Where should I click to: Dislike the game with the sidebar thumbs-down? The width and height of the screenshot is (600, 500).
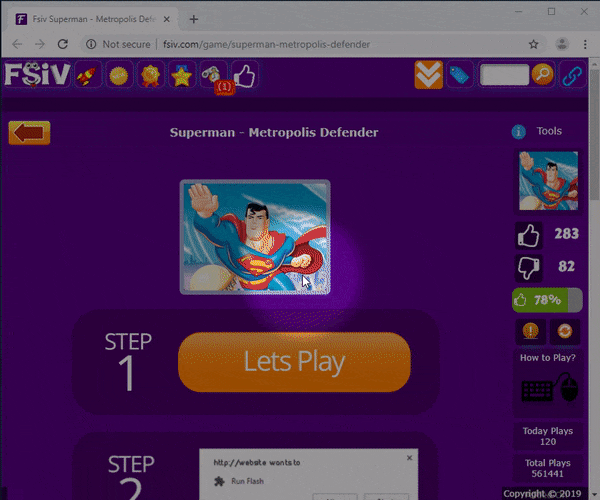(x=528, y=267)
